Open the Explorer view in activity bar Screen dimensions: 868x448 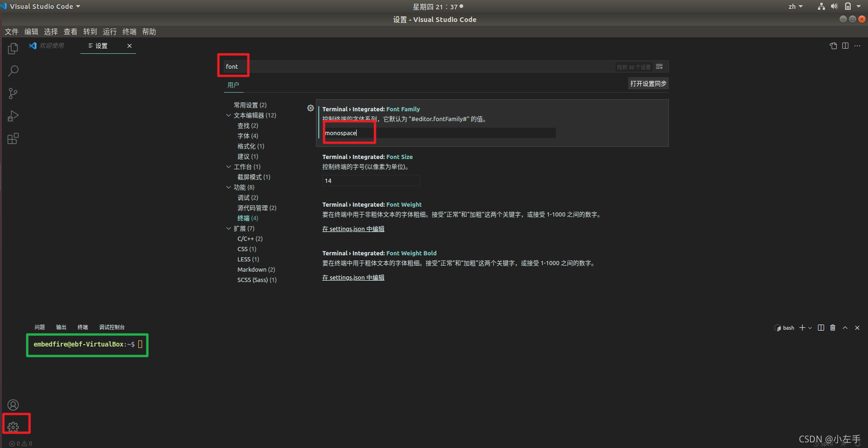point(13,49)
